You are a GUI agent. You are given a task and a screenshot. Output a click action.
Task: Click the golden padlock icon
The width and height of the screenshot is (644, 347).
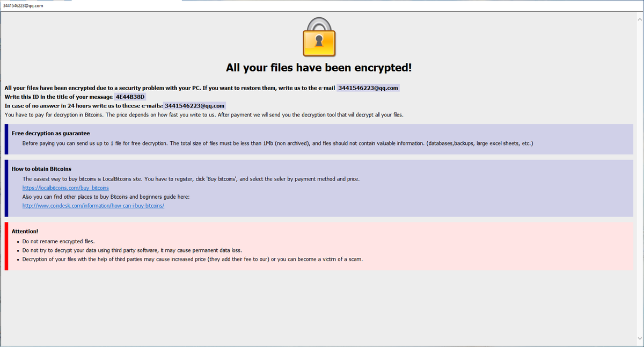[x=319, y=37]
